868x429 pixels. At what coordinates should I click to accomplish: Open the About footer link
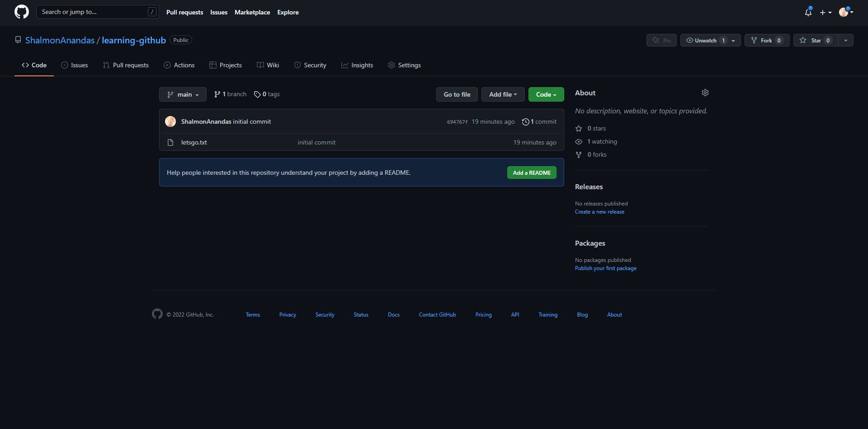[614, 315]
